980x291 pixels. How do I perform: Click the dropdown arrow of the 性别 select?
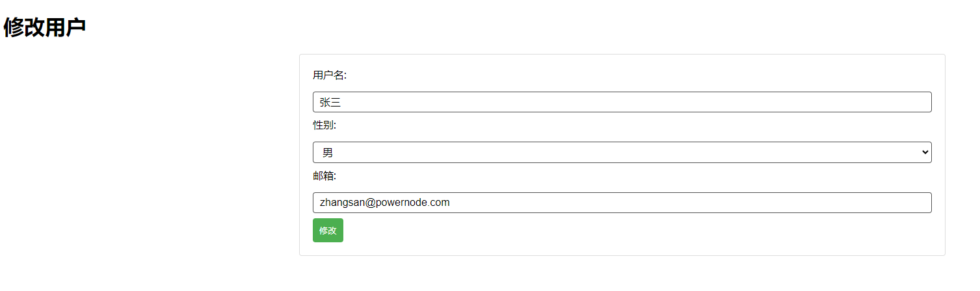[x=925, y=153]
